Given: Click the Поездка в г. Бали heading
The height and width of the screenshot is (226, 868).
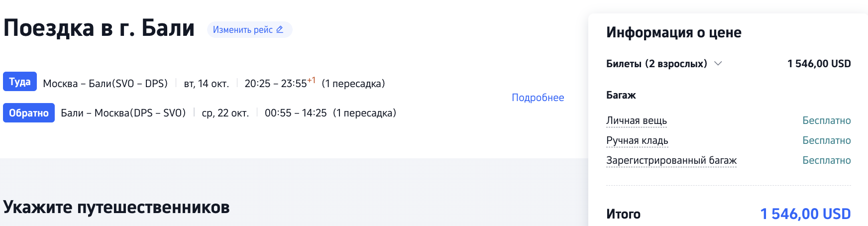Looking at the screenshot, I should pos(99,28).
